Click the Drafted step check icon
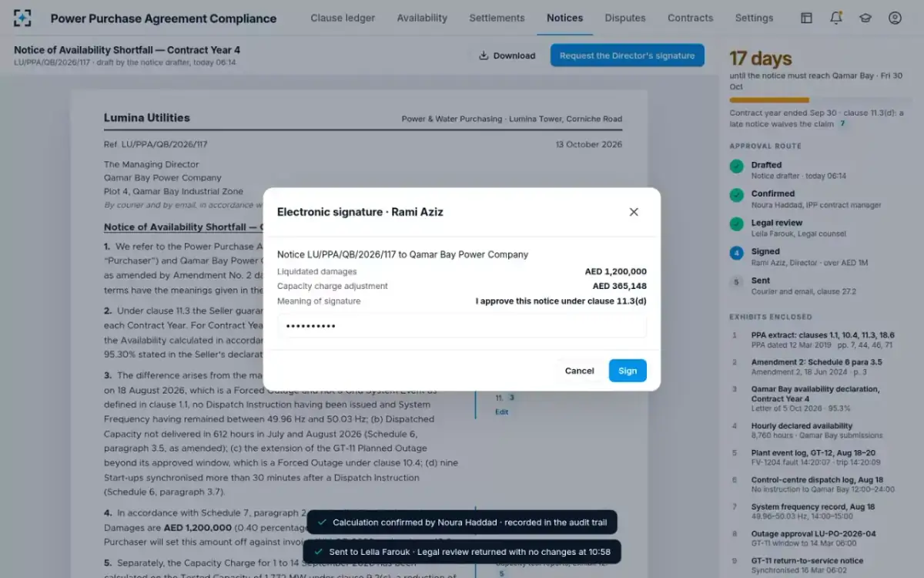Viewport: 924px width, 578px height. 737,166
